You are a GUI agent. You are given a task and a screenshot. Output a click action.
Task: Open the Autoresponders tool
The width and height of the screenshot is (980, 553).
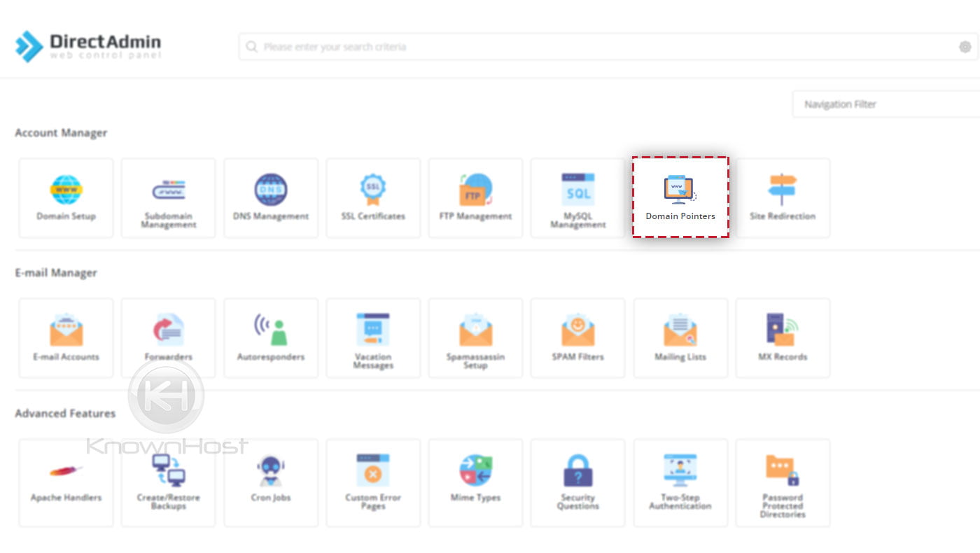pos(270,338)
